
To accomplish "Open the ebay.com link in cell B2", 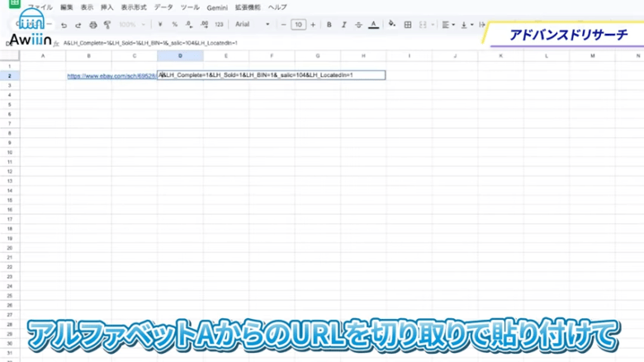I will (111, 76).
